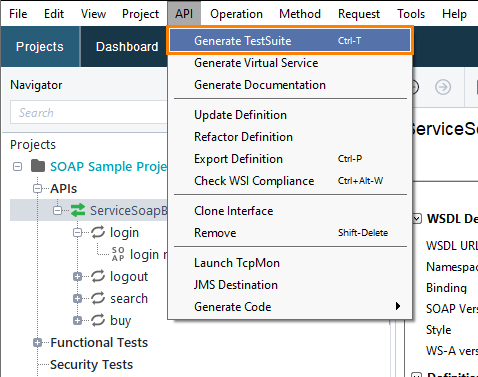
Task: Click the SOAP Sample Project folder icon
Action: click(x=38, y=166)
